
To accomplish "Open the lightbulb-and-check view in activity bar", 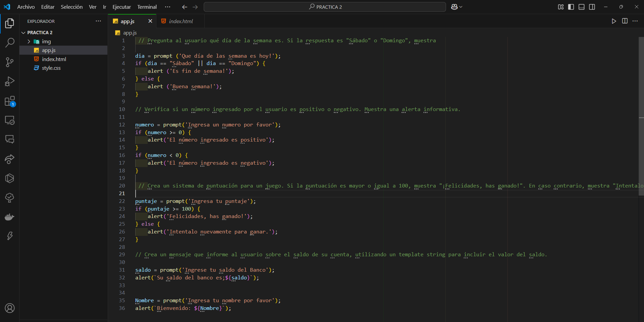I will pos(10,198).
